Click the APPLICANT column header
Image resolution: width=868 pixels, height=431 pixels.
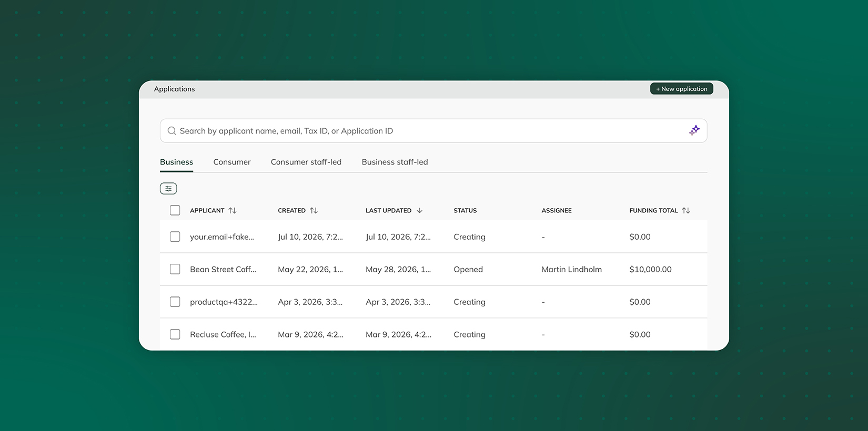(207, 210)
